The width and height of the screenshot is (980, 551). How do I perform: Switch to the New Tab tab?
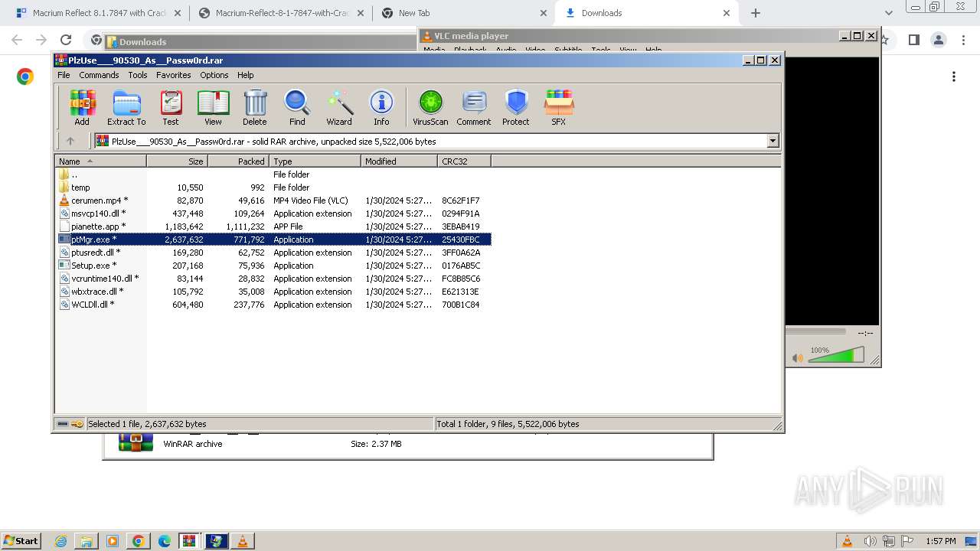tap(463, 13)
